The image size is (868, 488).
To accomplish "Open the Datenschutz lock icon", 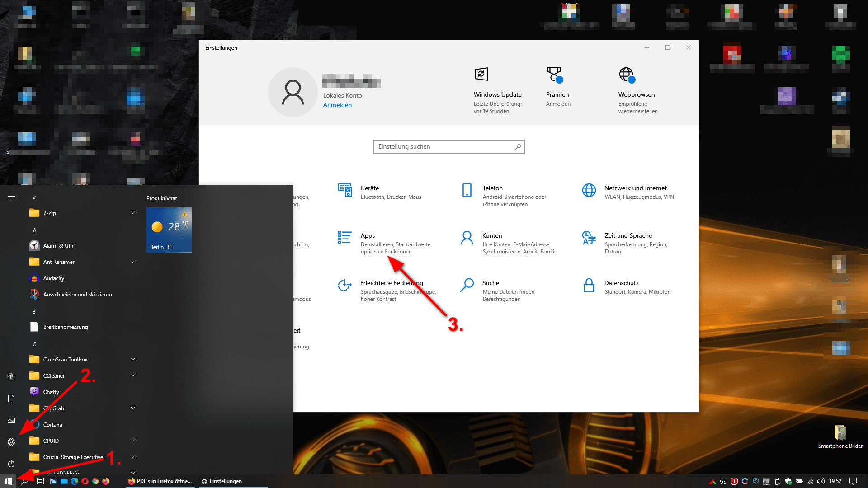I will 589,286.
